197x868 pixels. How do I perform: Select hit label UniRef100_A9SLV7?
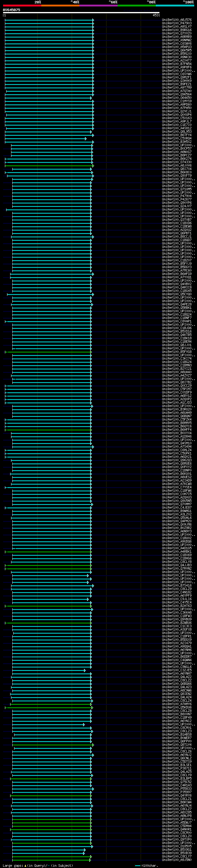tap(177, 26)
